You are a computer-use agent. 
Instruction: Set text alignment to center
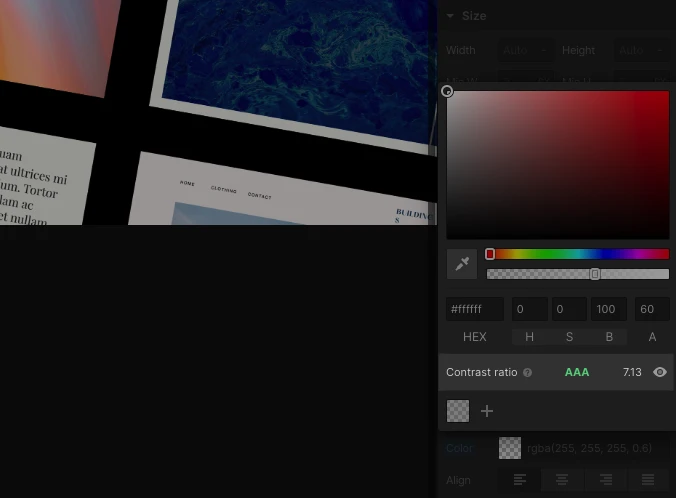(563, 480)
